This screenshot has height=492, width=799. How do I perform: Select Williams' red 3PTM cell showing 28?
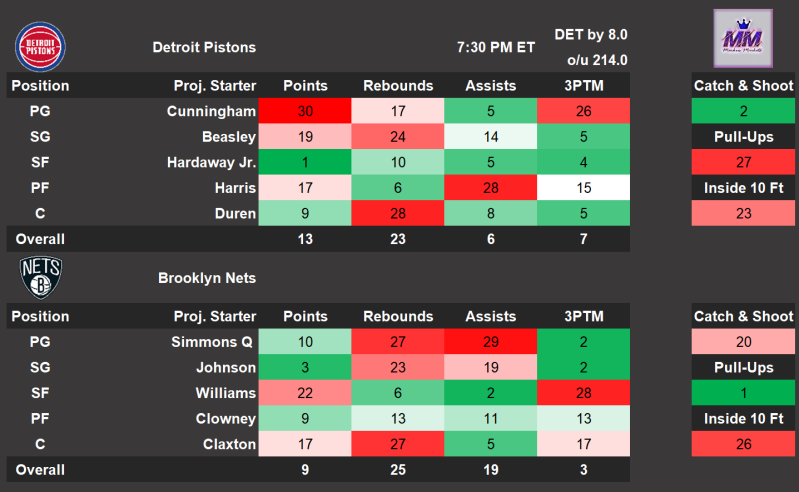pos(583,393)
